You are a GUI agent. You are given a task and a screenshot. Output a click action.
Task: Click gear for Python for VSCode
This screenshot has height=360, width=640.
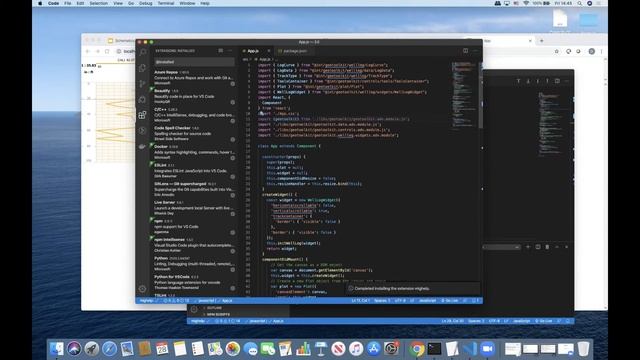click(x=233, y=288)
